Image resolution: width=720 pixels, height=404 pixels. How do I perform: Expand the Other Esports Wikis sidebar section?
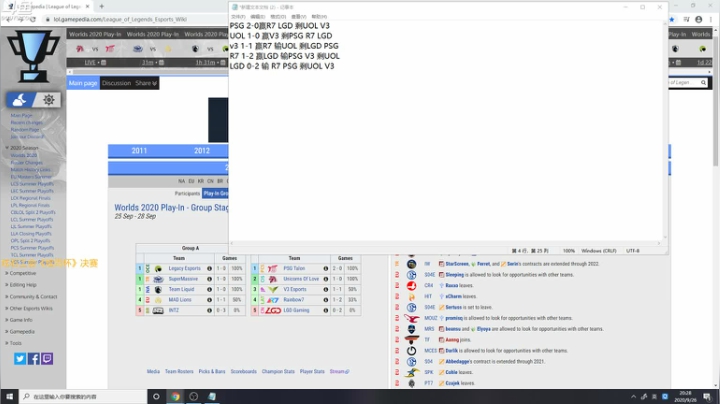pyautogui.click(x=29, y=308)
